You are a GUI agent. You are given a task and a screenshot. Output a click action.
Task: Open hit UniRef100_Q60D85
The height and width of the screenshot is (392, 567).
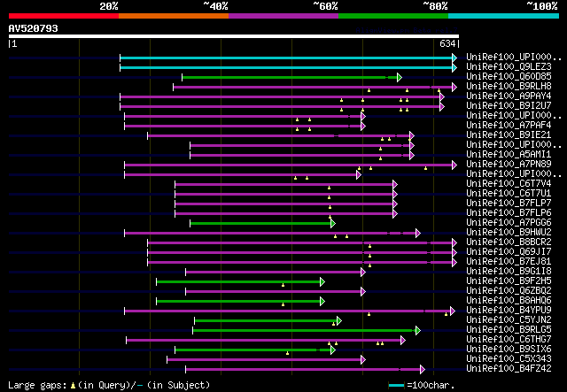coord(509,77)
